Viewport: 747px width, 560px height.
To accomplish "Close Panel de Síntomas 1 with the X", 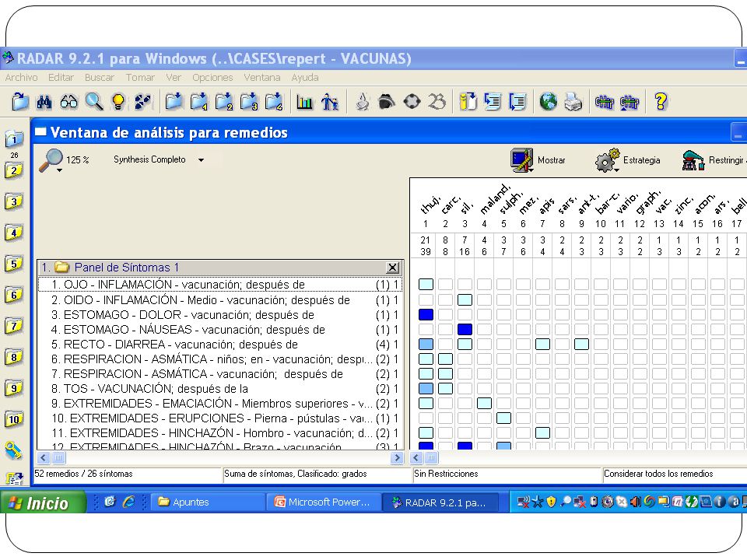I will 392,268.
